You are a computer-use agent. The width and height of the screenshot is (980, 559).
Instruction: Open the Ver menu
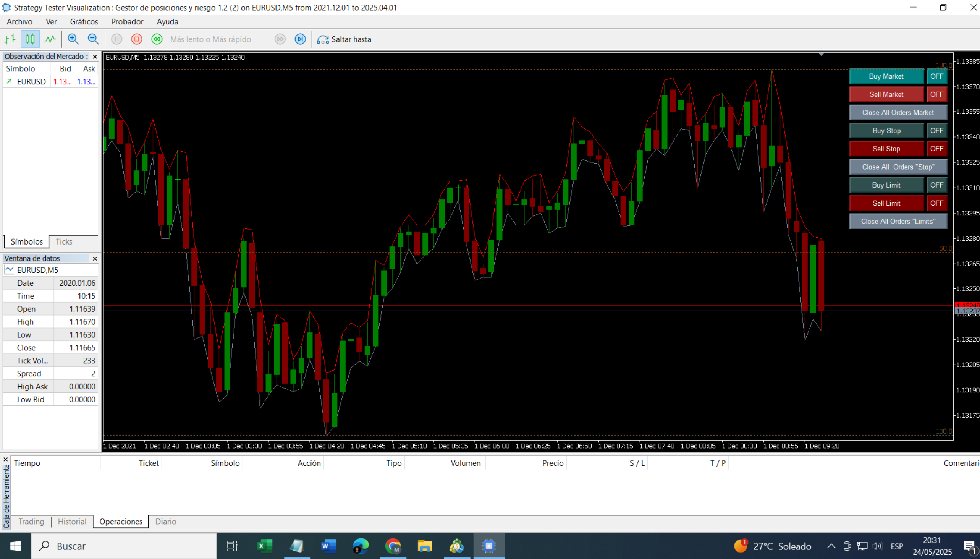tap(51, 21)
